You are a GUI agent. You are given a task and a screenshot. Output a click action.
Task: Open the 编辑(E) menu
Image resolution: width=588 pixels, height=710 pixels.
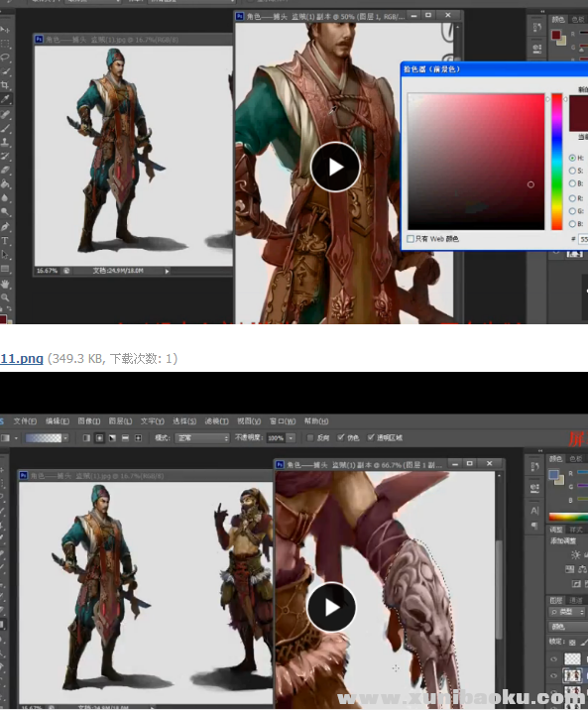[x=58, y=421]
